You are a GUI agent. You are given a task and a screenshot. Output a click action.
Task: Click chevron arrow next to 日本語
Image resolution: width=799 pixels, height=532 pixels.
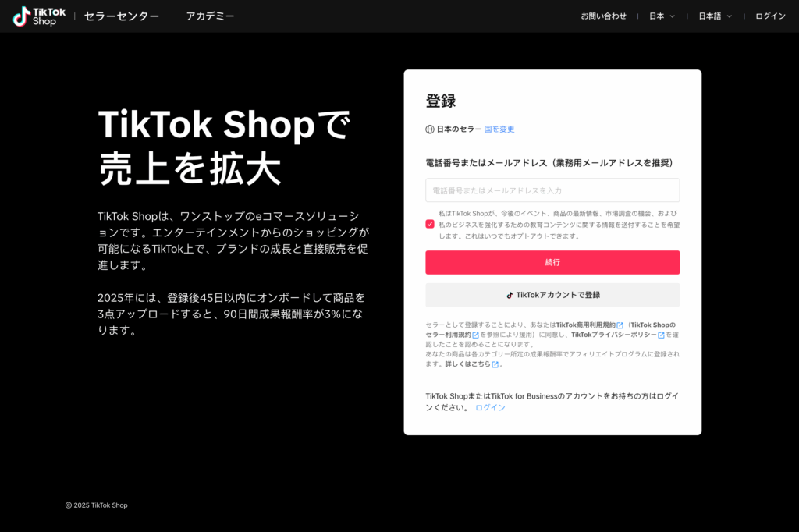click(730, 16)
